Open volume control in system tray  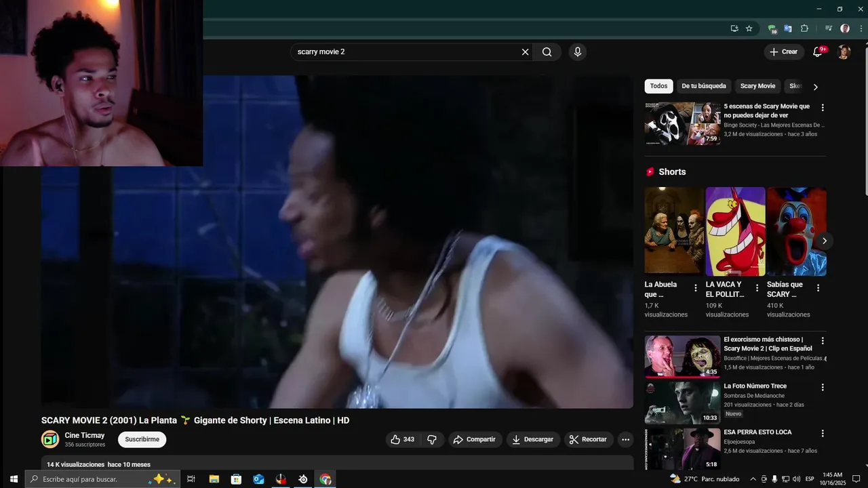[x=796, y=479]
